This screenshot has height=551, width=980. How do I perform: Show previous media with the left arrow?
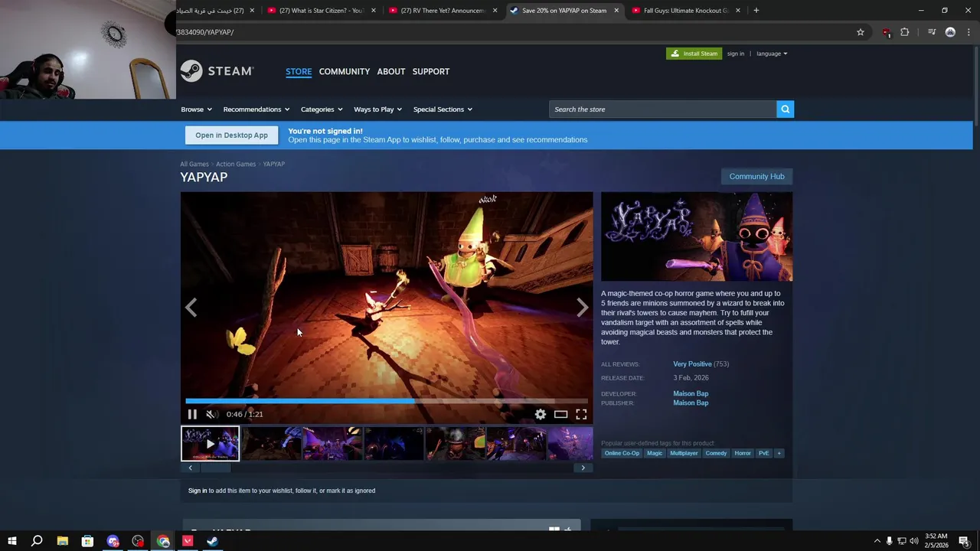pos(191,307)
